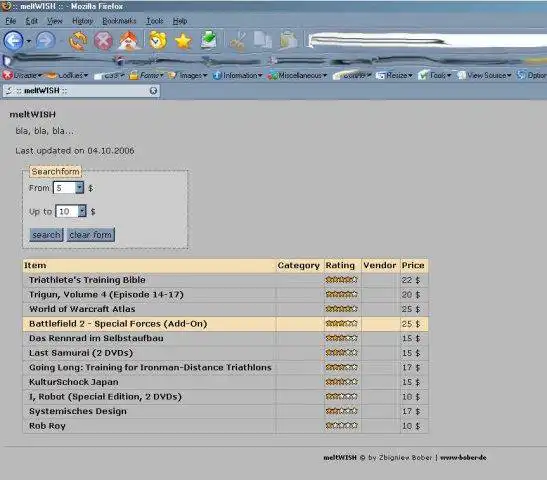Select I, Robot (Special Edition) item

pos(105,397)
